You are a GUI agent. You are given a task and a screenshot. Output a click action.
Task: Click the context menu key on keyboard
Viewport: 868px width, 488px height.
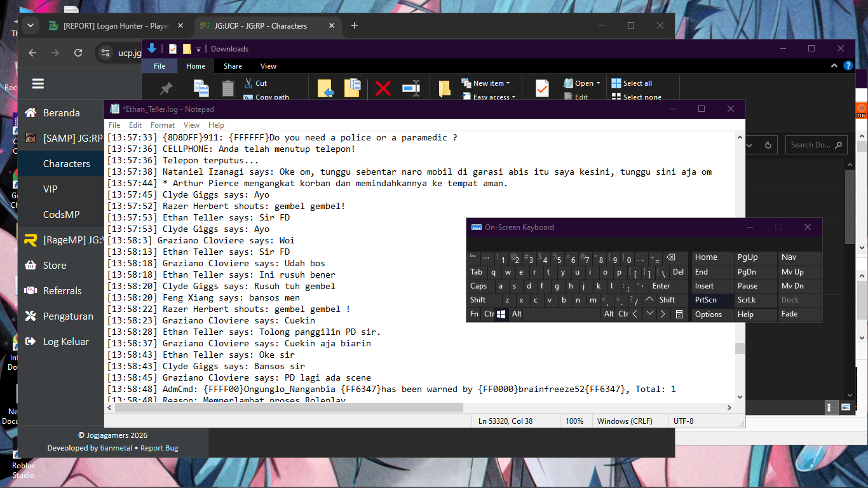point(679,315)
